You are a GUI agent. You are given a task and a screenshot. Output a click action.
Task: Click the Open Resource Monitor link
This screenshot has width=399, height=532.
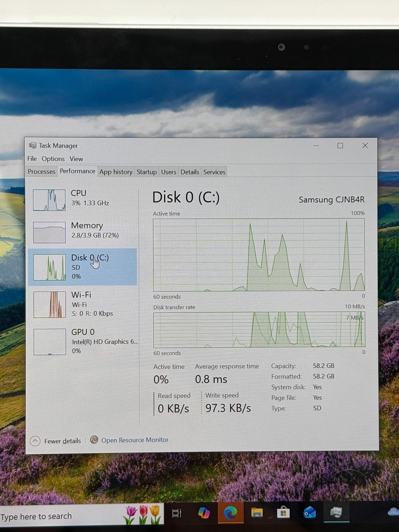(x=135, y=440)
